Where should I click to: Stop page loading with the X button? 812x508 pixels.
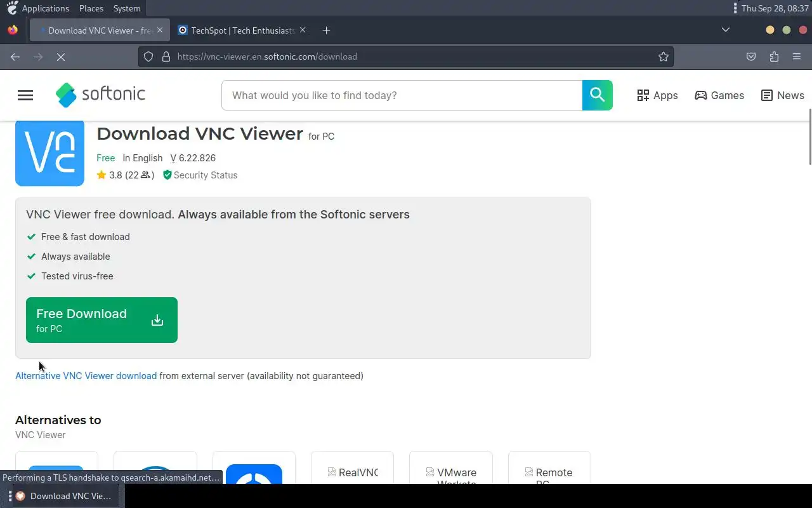(x=61, y=57)
